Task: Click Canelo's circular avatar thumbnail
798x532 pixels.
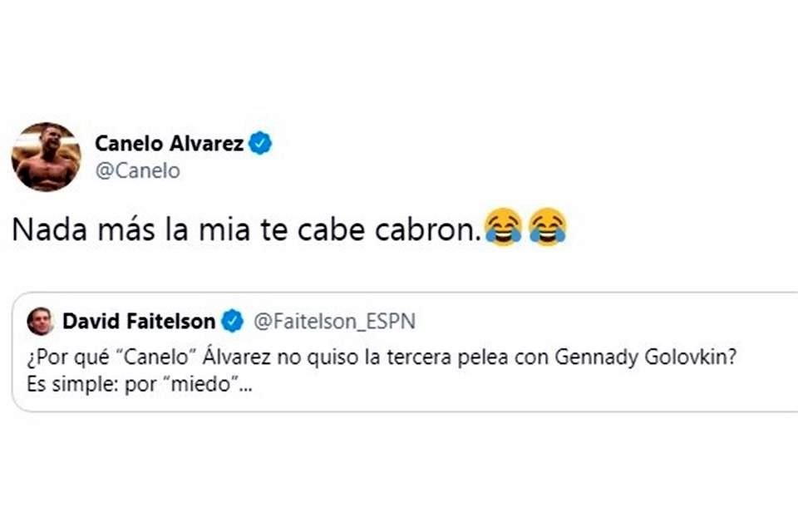Action: point(47,154)
